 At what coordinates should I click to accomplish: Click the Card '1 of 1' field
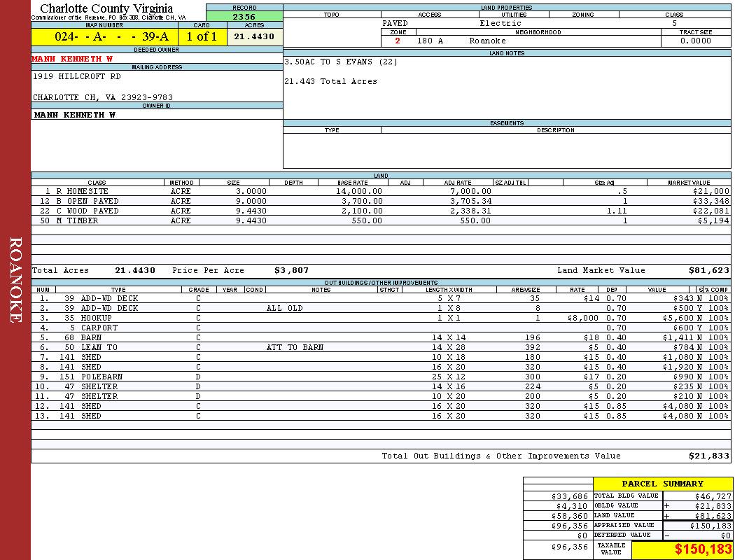[202, 37]
